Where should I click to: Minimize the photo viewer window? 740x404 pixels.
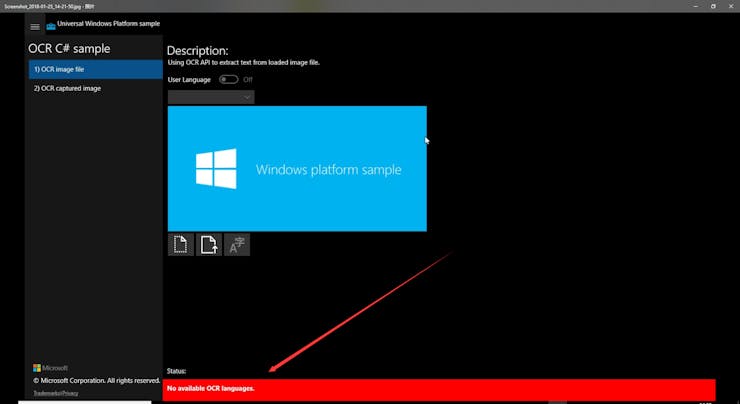696,6
